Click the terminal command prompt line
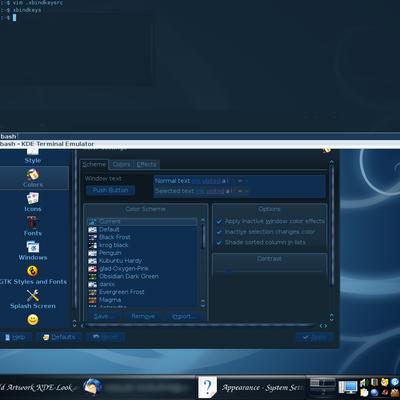Screen dimensions: 400x400 [8, 17]
